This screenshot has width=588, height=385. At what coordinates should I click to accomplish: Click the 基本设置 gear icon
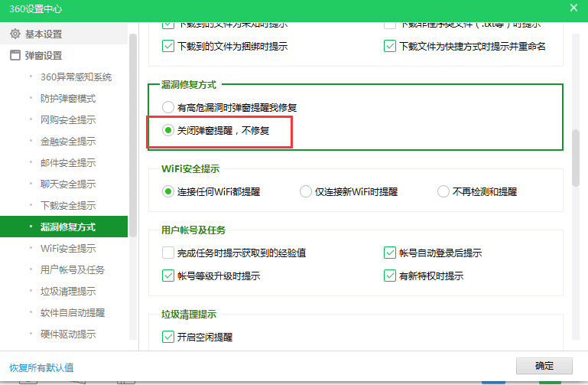tap(15, 34)
